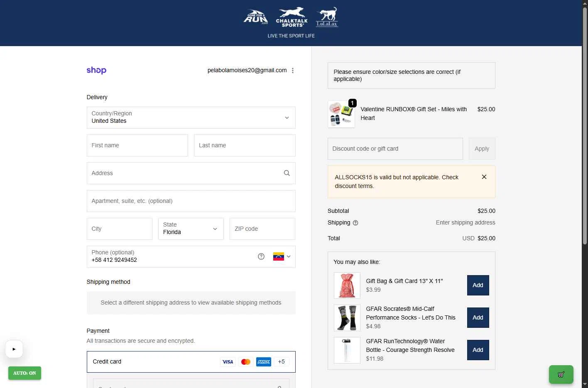The width and height of the screenshot is (588, 388).
Task: Click the green cart button
Action: click(561, 374)
